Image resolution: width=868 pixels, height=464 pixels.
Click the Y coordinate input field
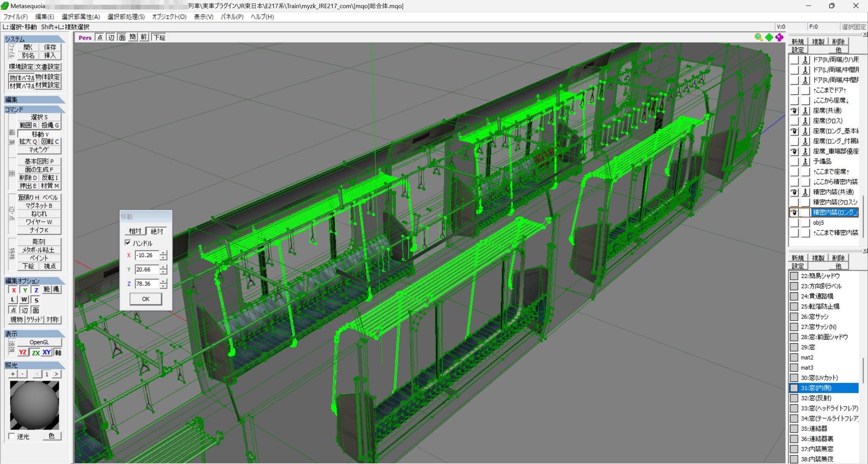pyautogui.click(x=147, y=269)
